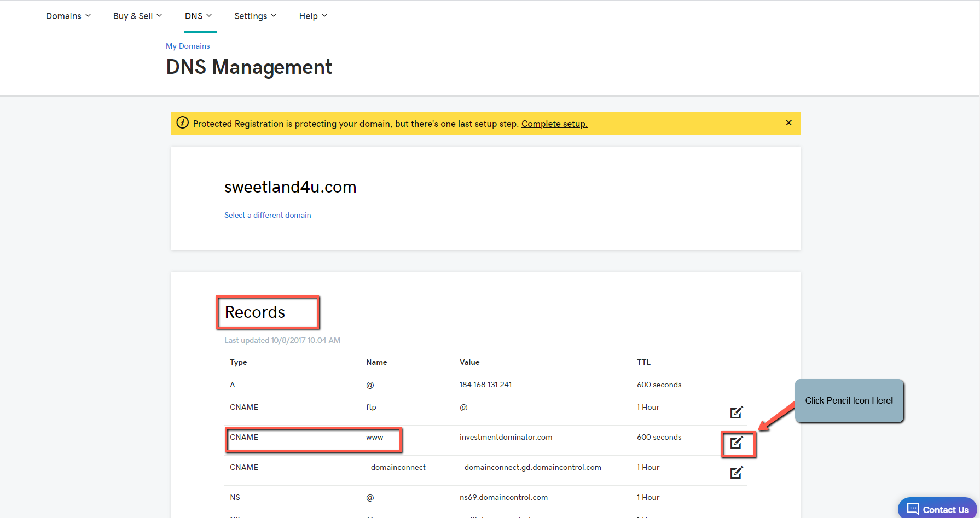Click the A record row with 184.168.131.241
The height and width of the screenshot is (518, 980).
485,385
